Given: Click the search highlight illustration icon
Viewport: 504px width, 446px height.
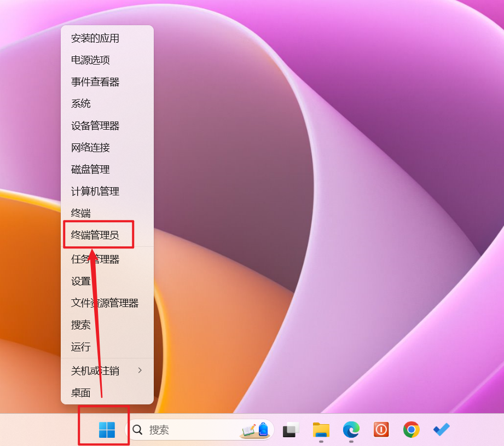Looking at the screenshot, I should [255, 430].
